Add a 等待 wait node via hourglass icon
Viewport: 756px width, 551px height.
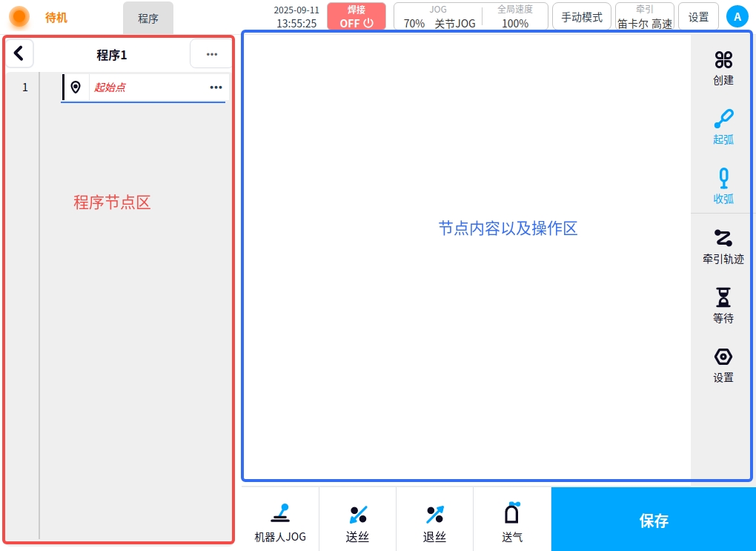[723, 305]
